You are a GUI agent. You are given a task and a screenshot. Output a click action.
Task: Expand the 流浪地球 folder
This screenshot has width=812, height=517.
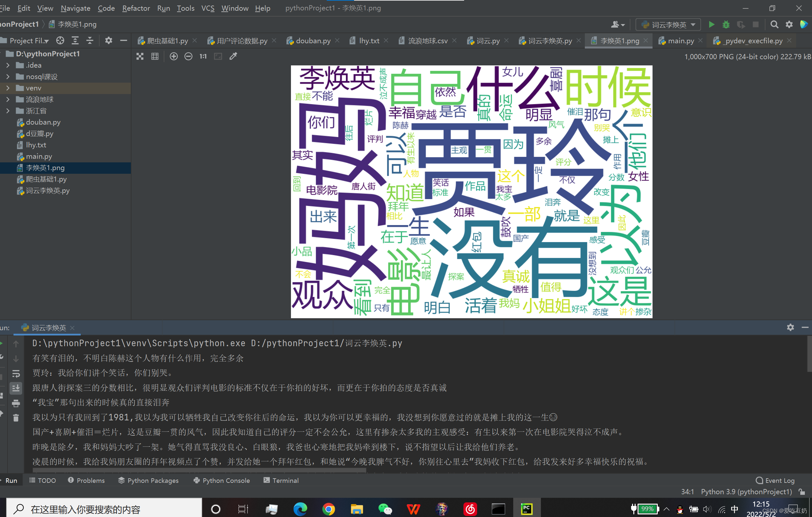pyautogui.click(x=8, y=100)
